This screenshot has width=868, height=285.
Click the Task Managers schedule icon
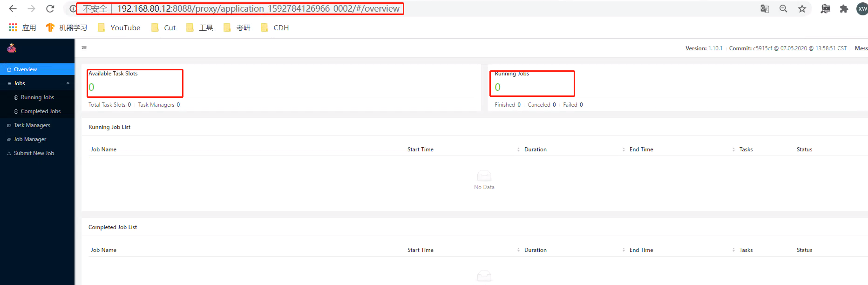coord(9,125)
